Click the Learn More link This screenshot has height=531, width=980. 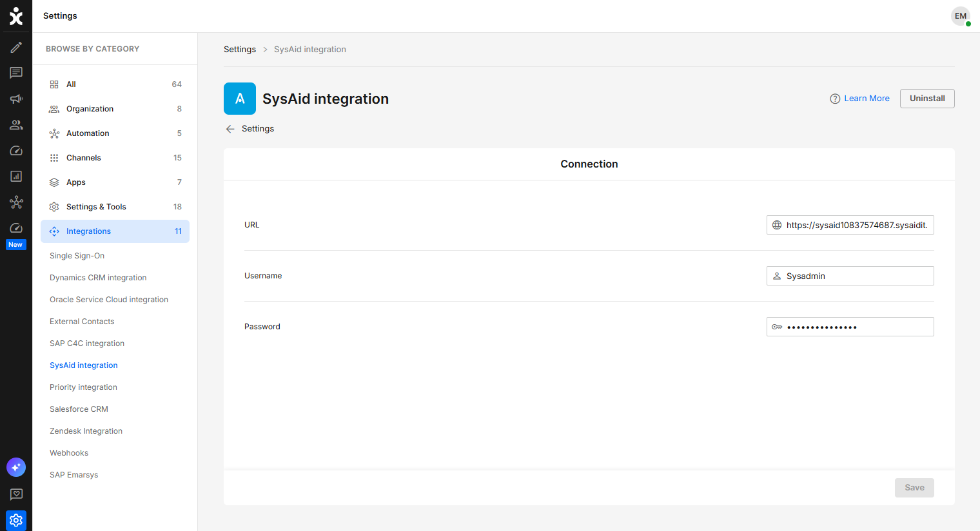click(x=867, y=99)
